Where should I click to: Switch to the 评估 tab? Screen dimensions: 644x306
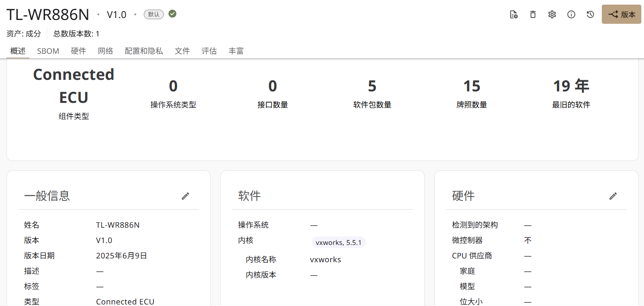pyautogui.click(x=209, y=51)
